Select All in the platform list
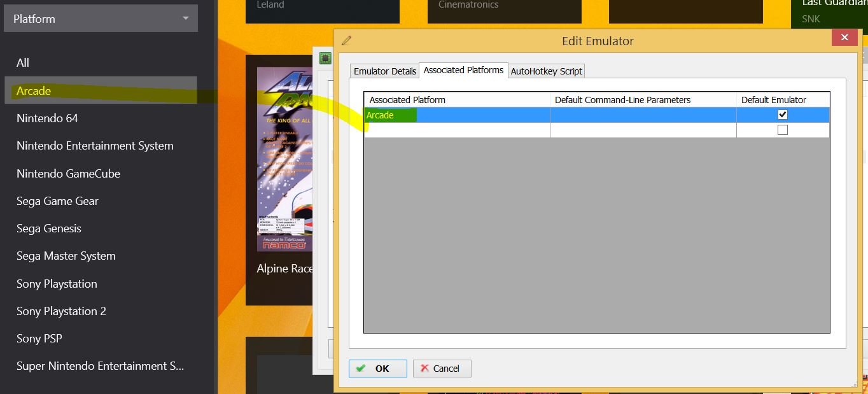Viewport: 868px width, 394px height. [23, 62]
